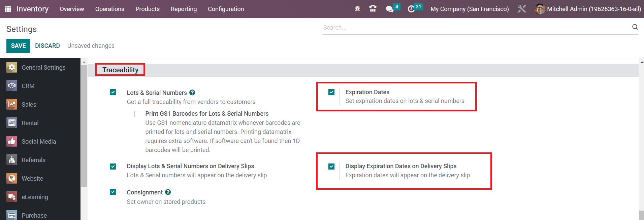Open the activities clock icon
This screenshot has width=644, height=220.
411,9
